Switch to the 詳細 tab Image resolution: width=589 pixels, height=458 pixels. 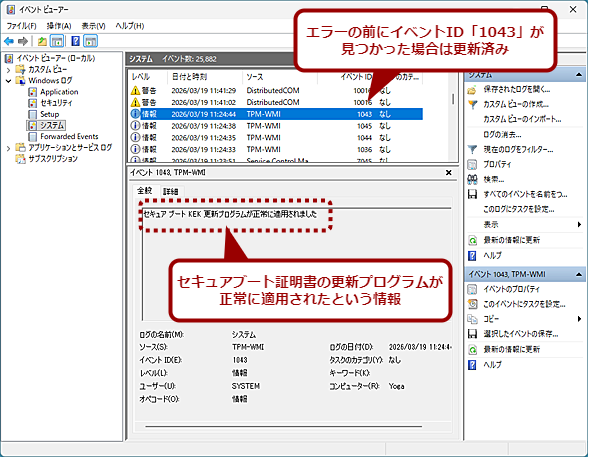coord(171,191)
